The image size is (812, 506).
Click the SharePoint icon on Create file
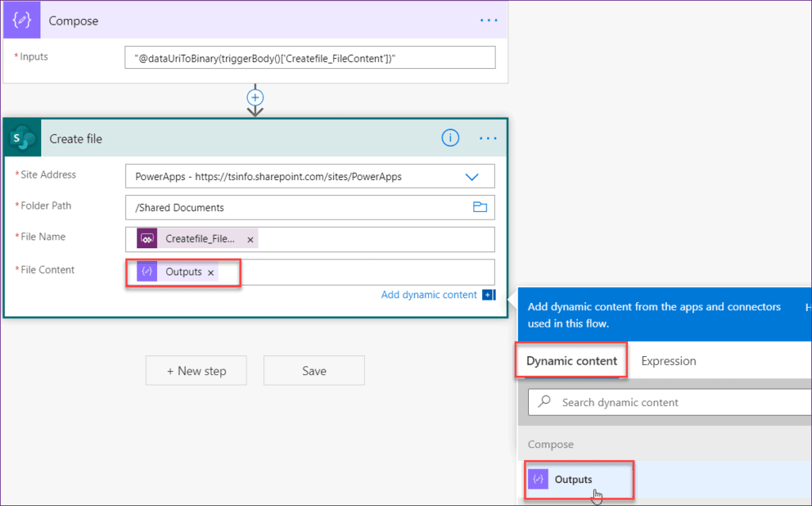coord(23,138)
